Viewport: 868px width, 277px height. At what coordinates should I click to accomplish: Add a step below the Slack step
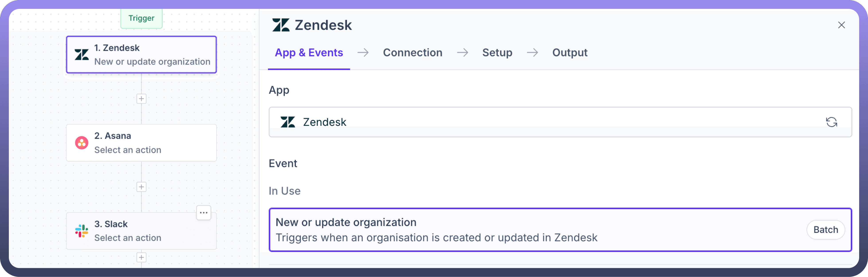point(141,257)
